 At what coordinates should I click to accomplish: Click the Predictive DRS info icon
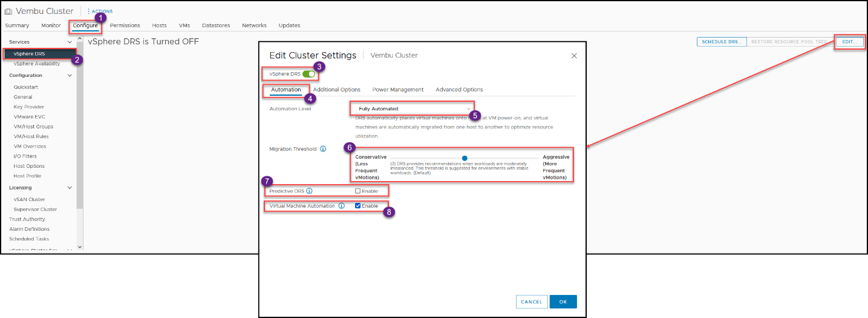[x=309, y=191]
